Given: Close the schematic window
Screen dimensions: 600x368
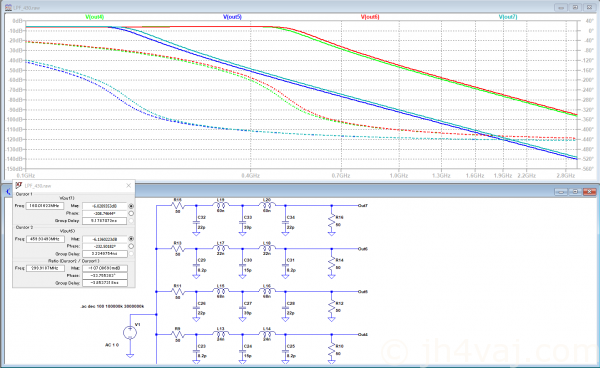Looking at the screenshot, I should coord(590,191).
